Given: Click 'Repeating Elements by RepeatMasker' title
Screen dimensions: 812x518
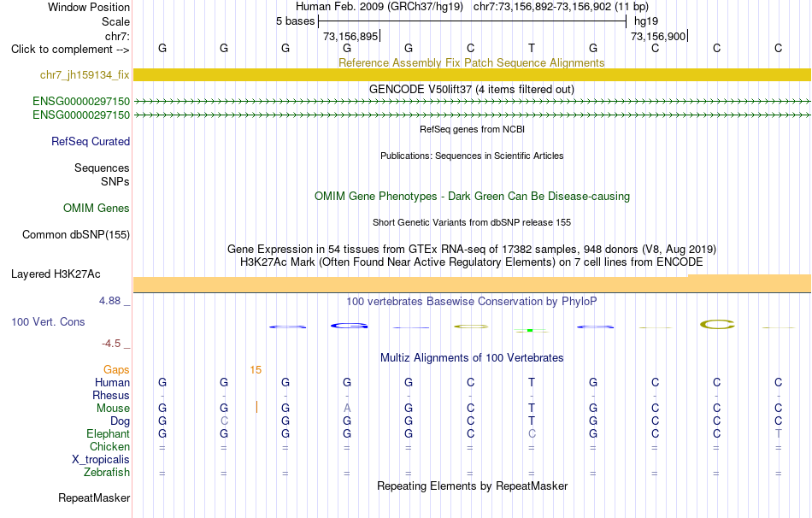Looking at the screenshot, I should (x=472, y=486).
